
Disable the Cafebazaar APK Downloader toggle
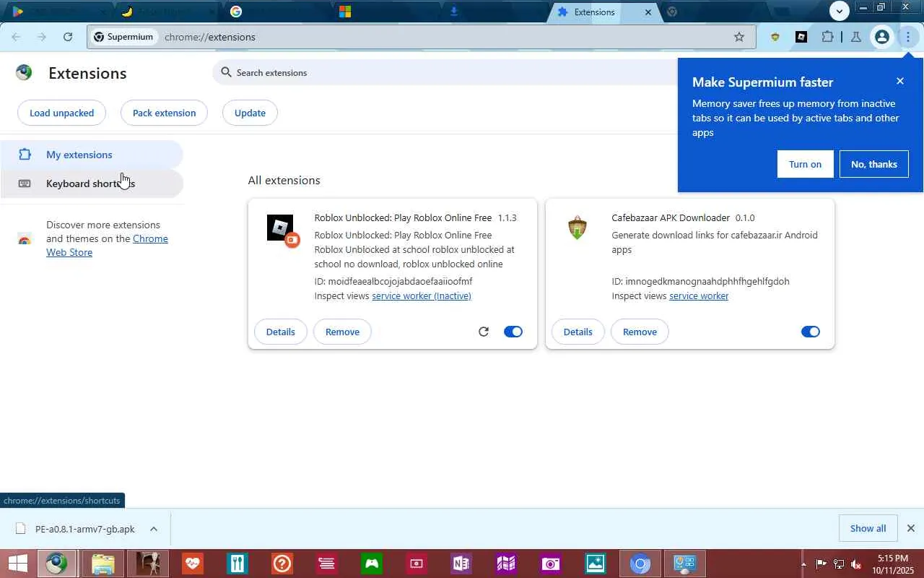point(811,332)
